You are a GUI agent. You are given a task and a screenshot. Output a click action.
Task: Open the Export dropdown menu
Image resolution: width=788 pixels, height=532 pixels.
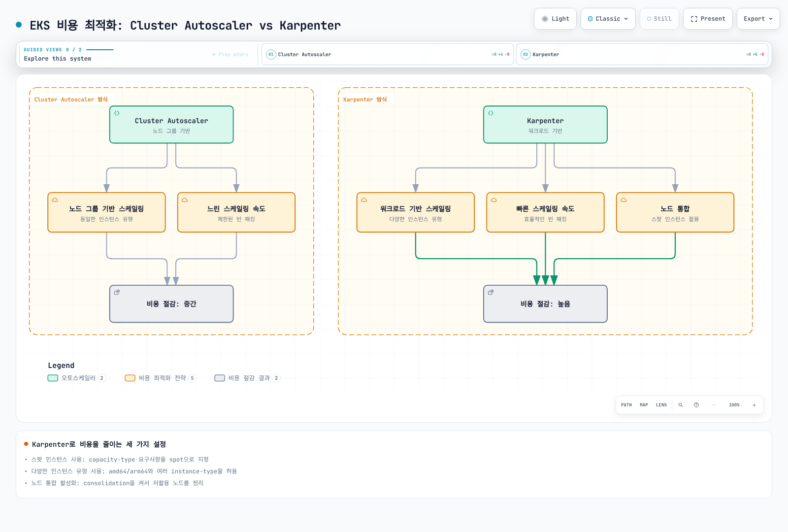point(758,19)
